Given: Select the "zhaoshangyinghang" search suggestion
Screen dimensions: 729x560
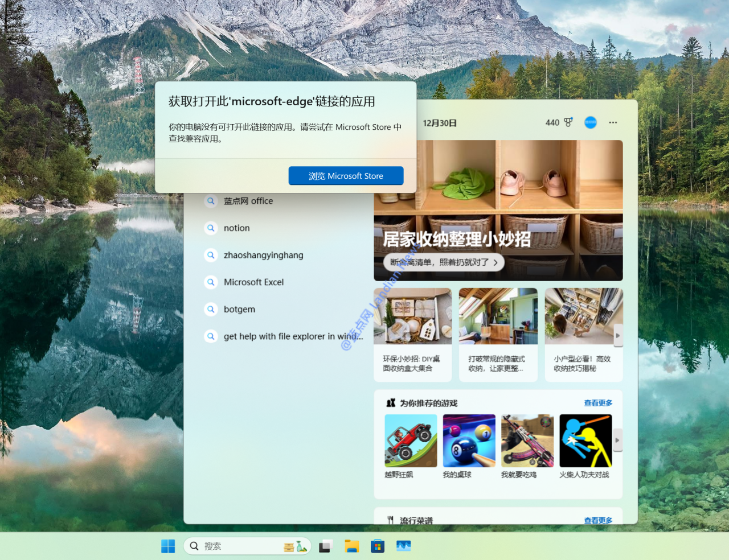Looking at the screenshot, I should 264,255.
